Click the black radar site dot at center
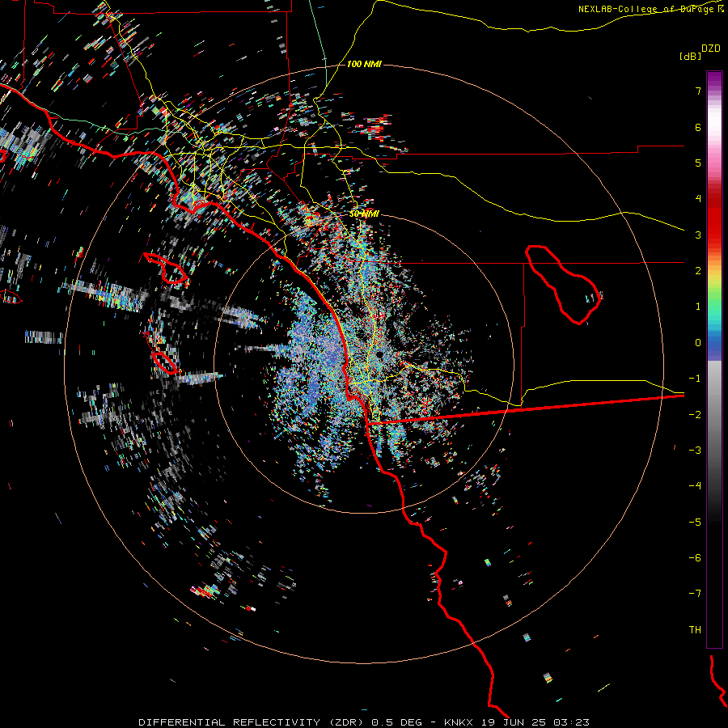This screenshot has height=728, width=728. (x=379, y=355)
